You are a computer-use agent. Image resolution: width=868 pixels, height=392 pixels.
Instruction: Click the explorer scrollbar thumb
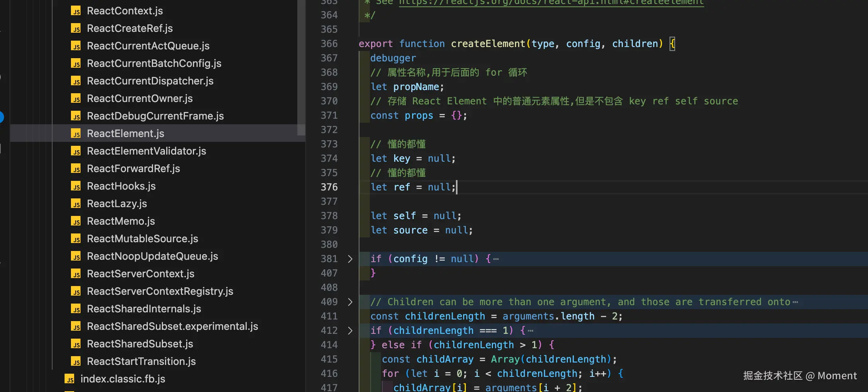point(301,68)
